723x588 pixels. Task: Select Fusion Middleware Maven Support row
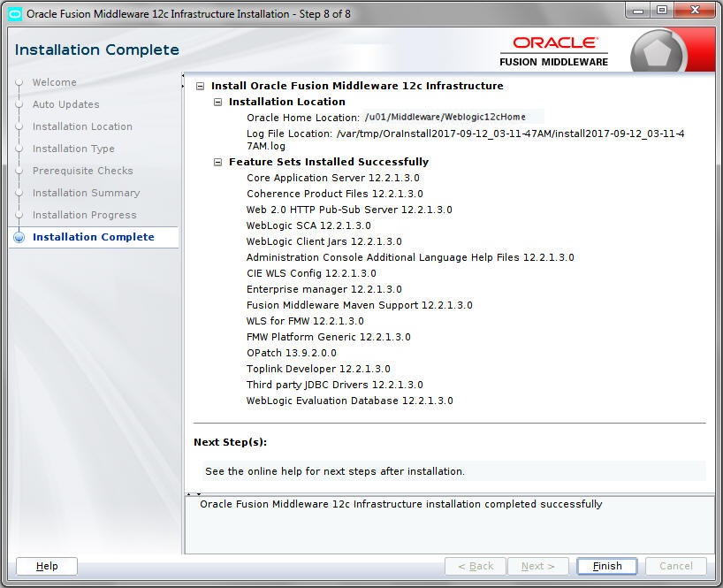(359, 305)
